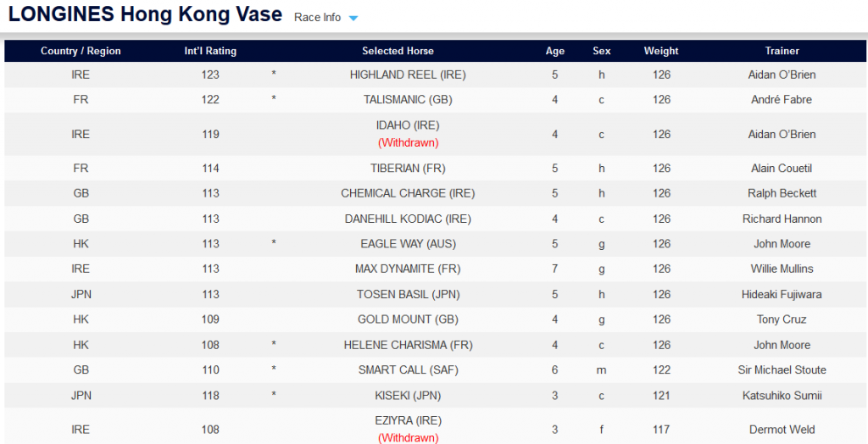Image resolution: width=868 pixels, height=444 pixels.
Task: Click the Country / Region column header
Action: [x=81, y=51]
